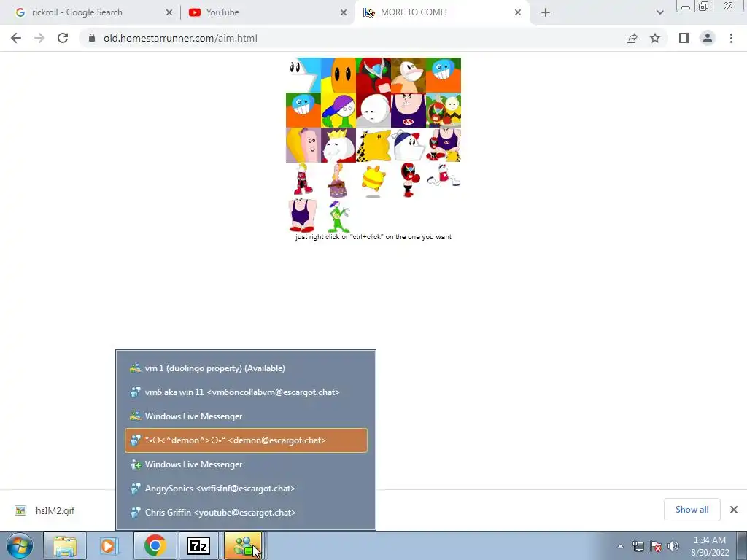Choose the green full-body Coach Z icon
747x560 pixels.
[338, 215]
